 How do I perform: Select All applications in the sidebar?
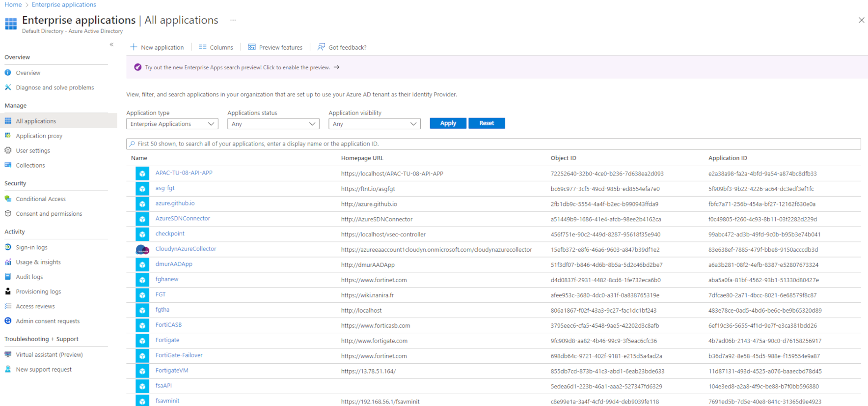36,121
